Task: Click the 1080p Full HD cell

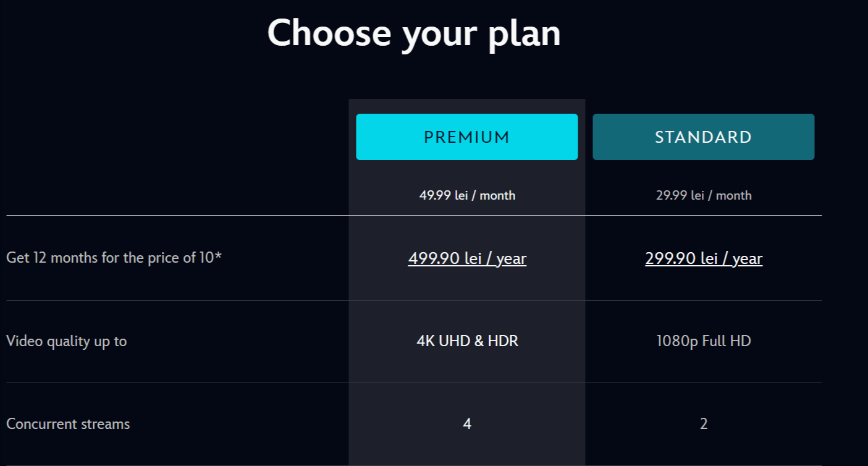Action: (x=704, y=341)
